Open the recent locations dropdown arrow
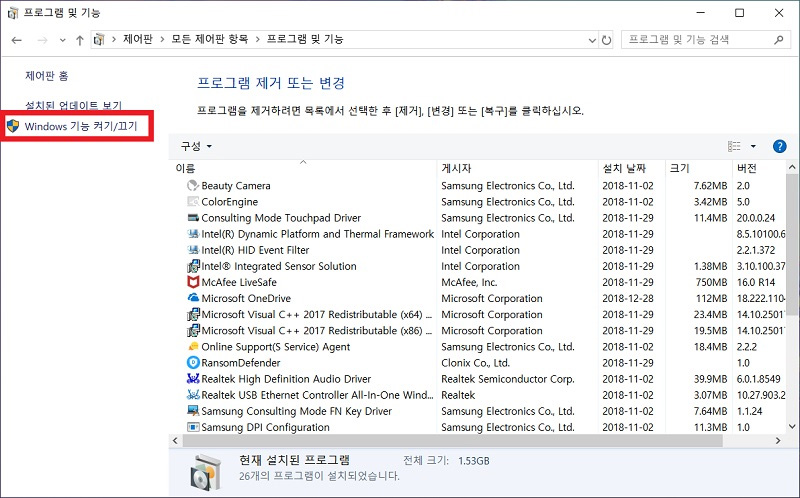800x498 pixels. tap(62, 40)
